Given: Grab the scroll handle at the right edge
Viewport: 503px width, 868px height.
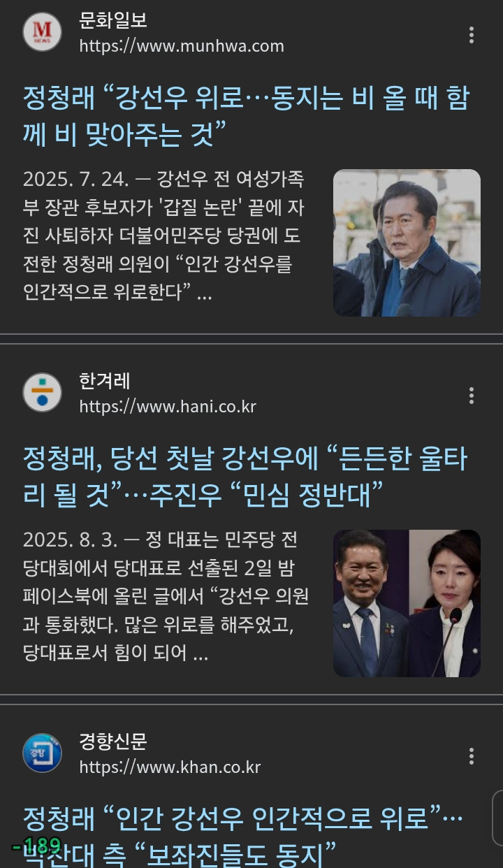Looking at the screenshot, I should (497, 816).
